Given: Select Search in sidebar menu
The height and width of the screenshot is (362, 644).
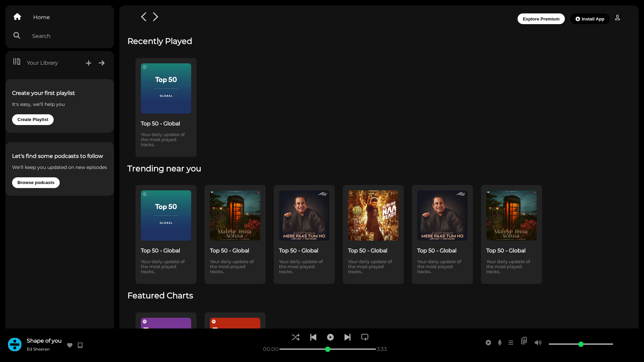Looking at the screenshot, I should (41, 36).
